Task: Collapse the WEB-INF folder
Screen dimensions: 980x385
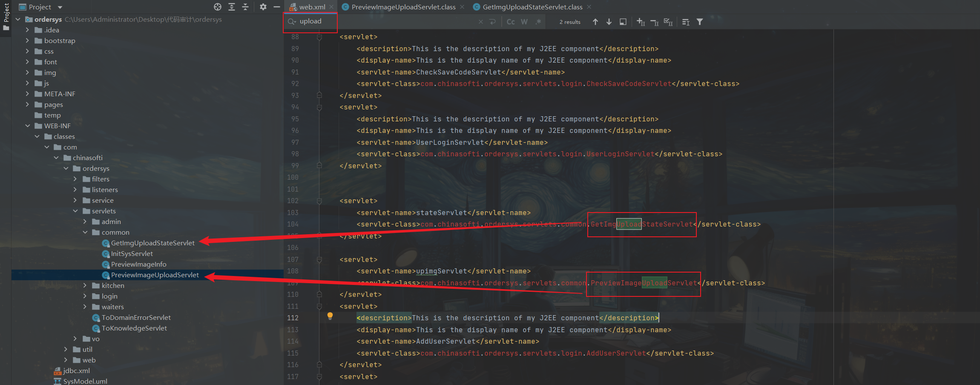Action: [27, 126]
